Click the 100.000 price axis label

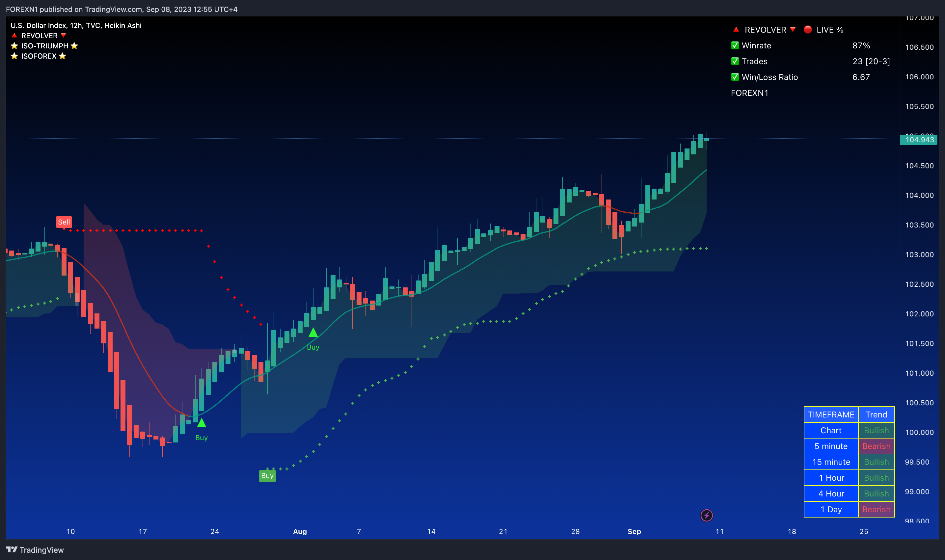coord(919,432)
